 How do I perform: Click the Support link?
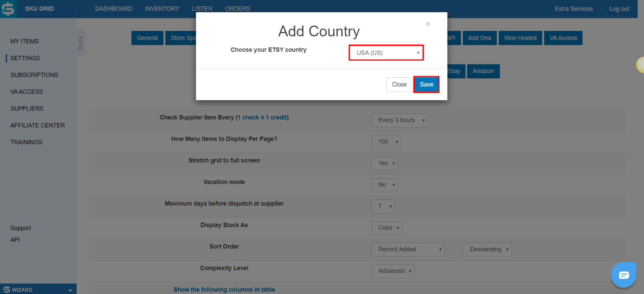coord(21,228)
